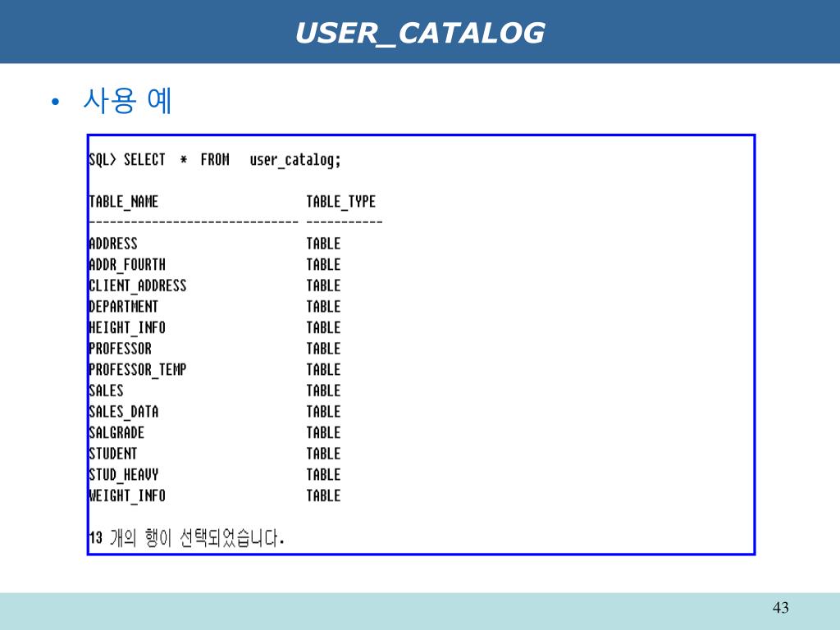The width and height of the screenshot is (840, 630).
Task: Click the SQL SELECT query line
Action: (x=215, y=160)
